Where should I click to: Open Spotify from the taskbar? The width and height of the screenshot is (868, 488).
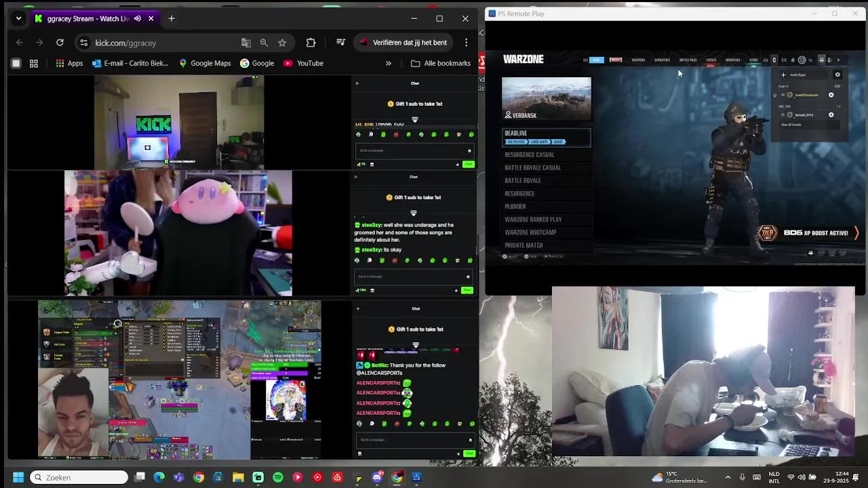(278, 477)
